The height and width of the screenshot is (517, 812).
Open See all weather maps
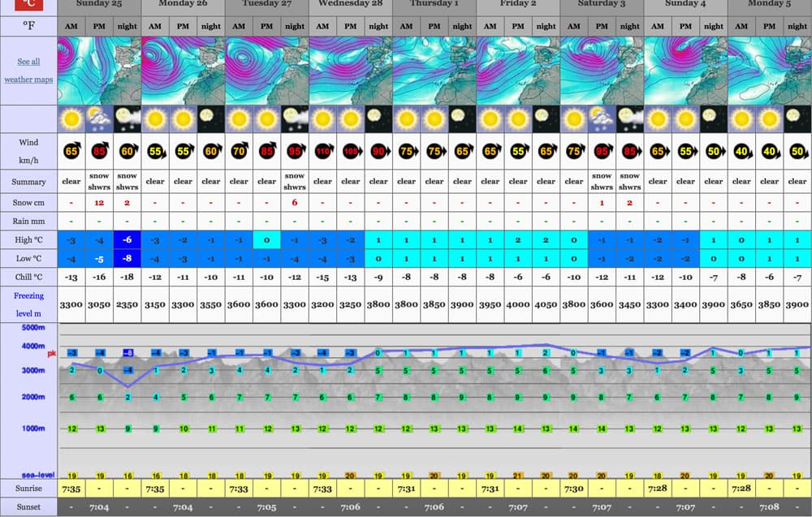pos(28,69)
